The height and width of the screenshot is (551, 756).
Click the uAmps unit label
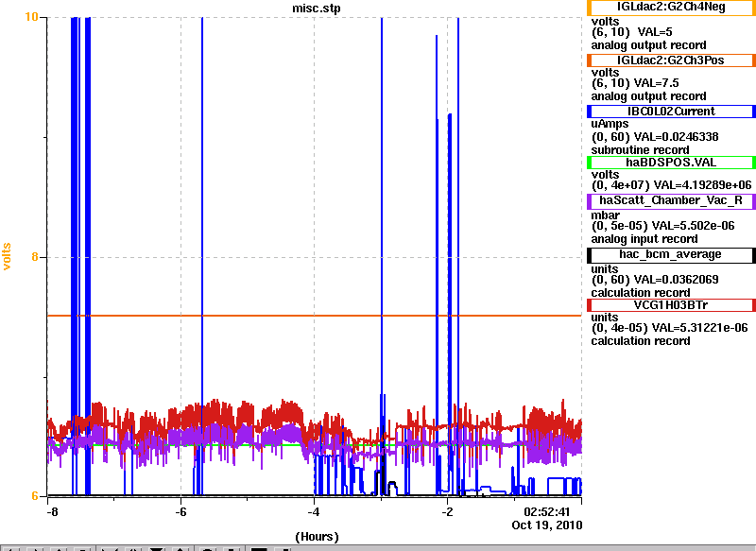[610, 125]
